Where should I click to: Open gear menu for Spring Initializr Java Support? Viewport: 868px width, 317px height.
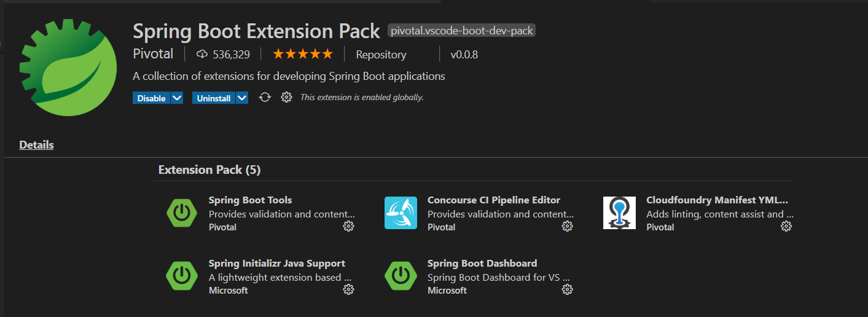348,289
